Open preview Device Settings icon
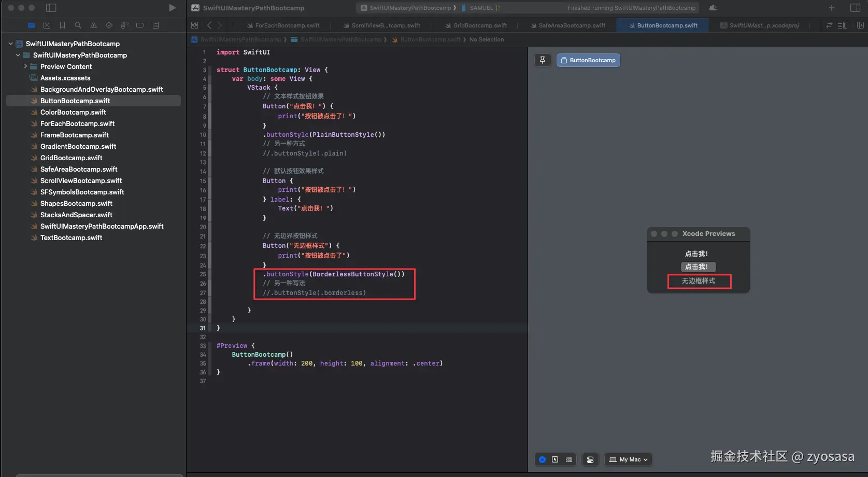868x477 pixels. [x=590, y=459]
